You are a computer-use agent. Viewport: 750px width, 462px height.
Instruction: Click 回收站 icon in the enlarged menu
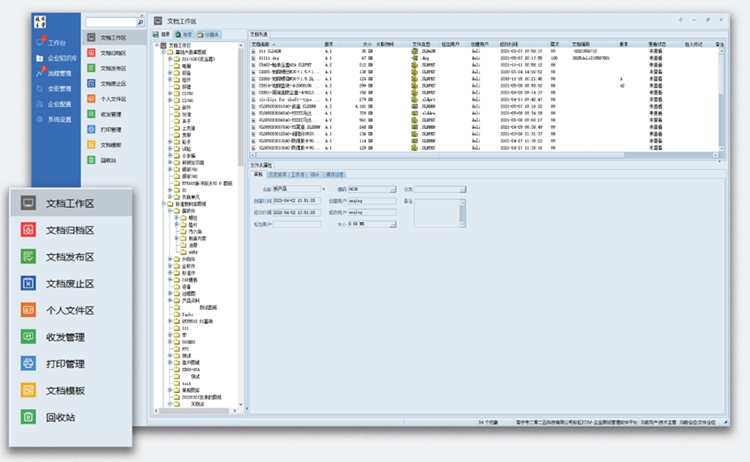28,416
